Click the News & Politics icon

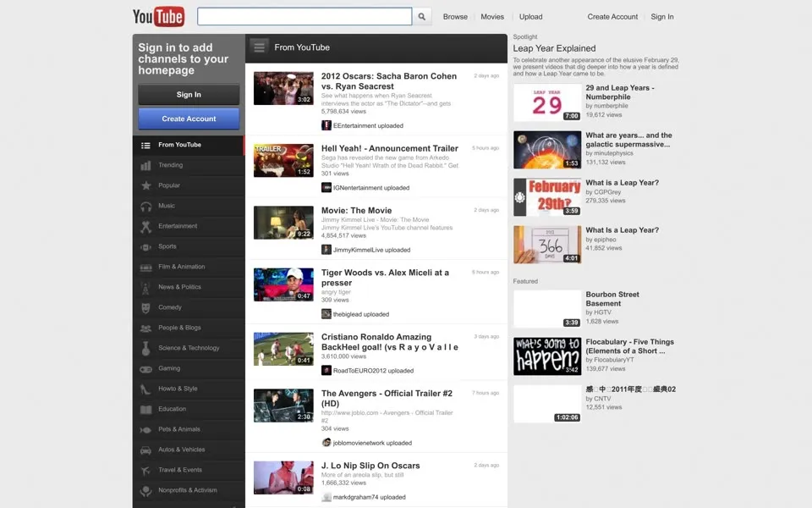pos(146,287)
